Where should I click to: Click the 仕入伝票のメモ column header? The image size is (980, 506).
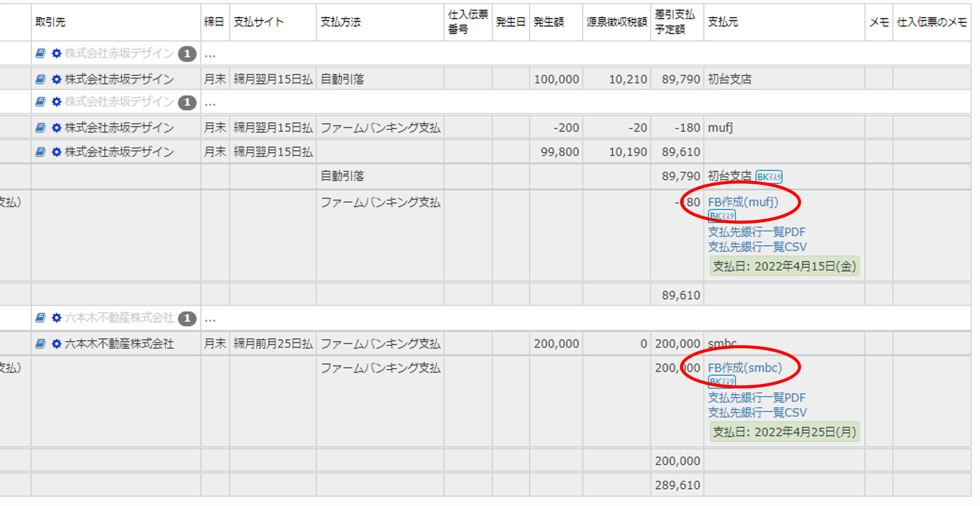932,22
